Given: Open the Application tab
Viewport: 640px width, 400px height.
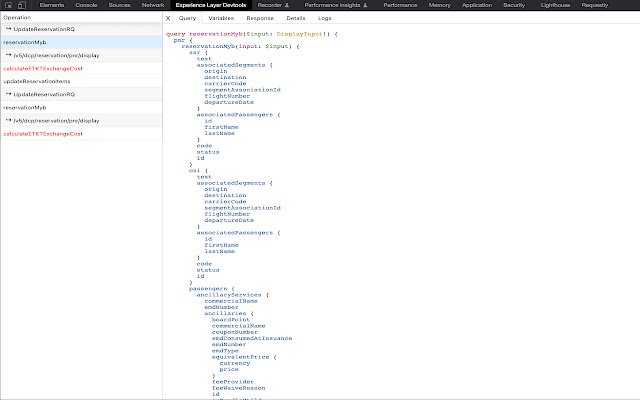Looking at the screenshot, I should tap(477, 5).
